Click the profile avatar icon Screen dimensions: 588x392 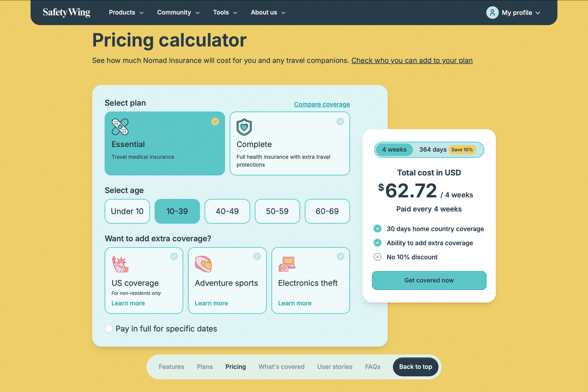[x=492, y=12]
